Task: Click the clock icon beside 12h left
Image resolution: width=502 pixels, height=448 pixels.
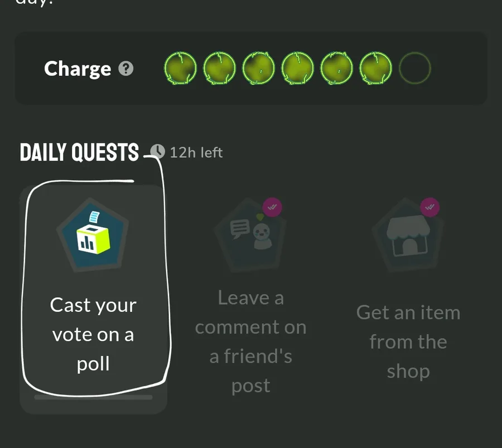Action: [x=158, y=152]
